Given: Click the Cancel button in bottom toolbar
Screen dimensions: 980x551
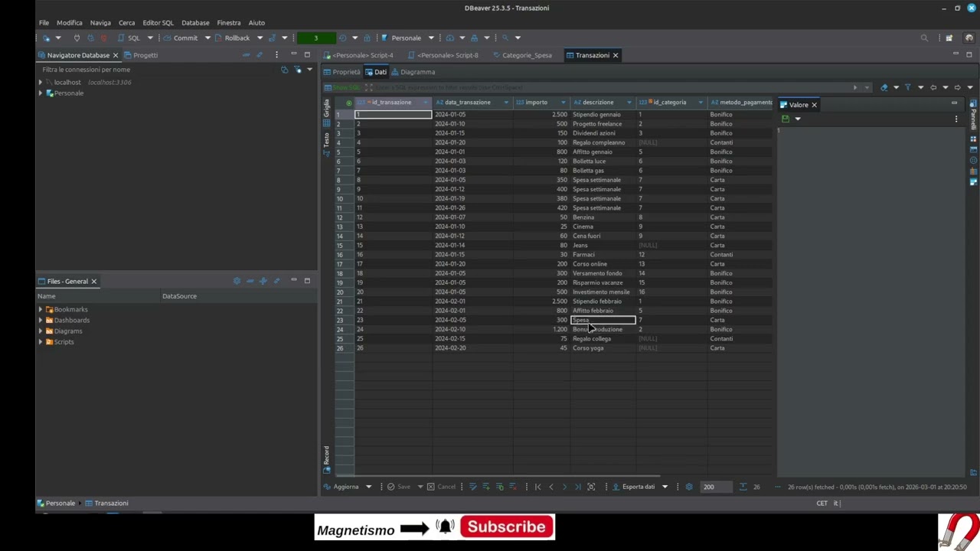Looking at the screenshot, I should (x=441, y=487).
